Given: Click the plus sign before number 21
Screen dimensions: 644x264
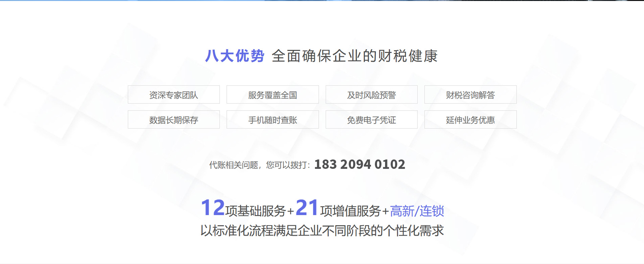Looking at the screenshot, I should coord(290,212).
